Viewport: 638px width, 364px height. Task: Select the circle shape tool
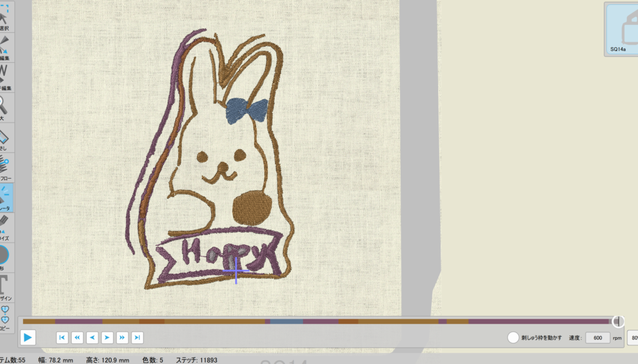(5, 255)
